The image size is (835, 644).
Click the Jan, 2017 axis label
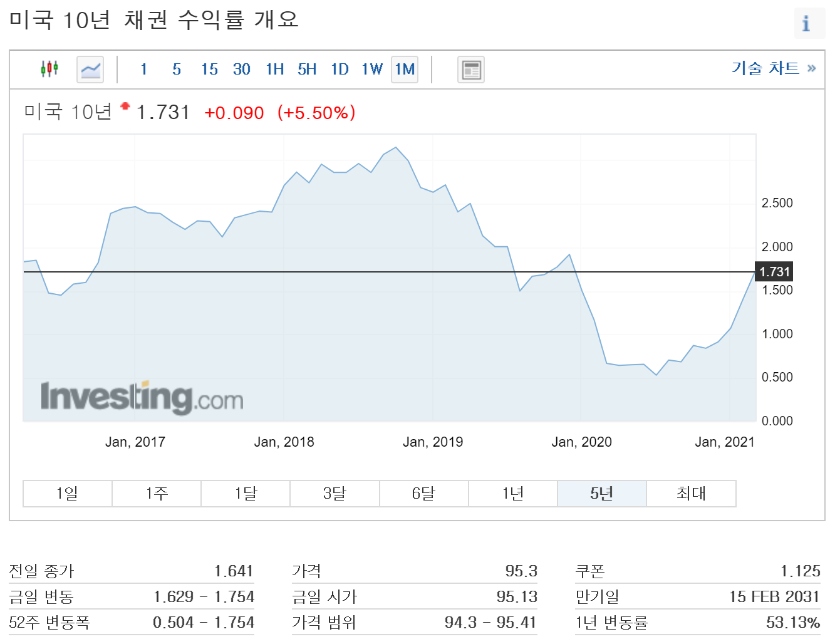[x=135, y=442]
